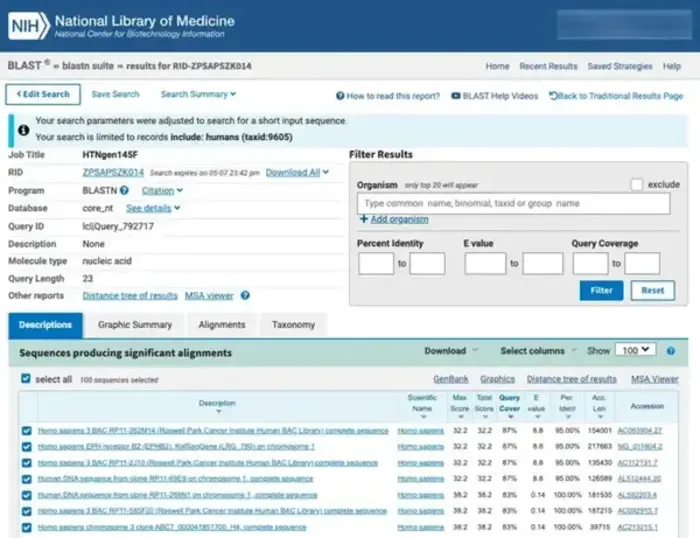Click the NIH logo
This screenshot has height=538, width=700.
(29, 25)
